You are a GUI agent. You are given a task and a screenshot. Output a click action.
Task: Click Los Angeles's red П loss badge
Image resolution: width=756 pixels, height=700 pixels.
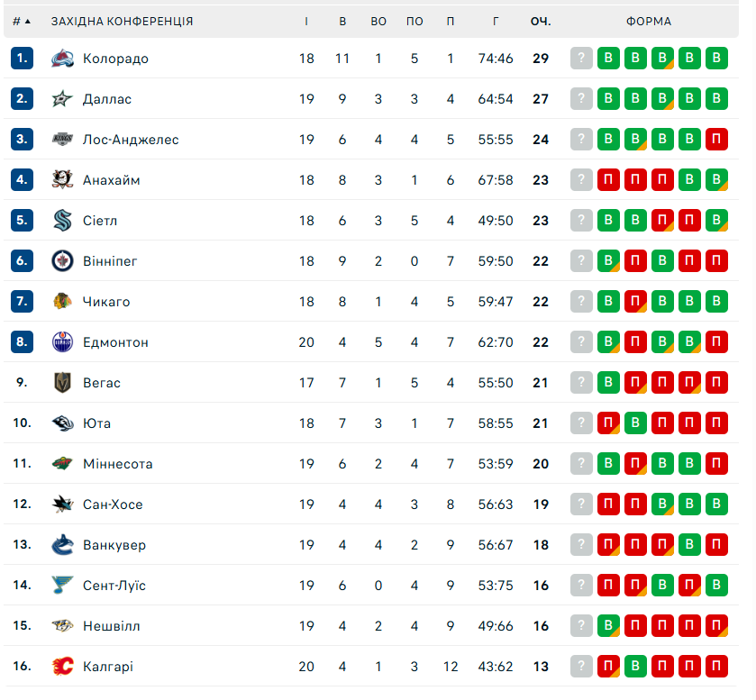717,140
